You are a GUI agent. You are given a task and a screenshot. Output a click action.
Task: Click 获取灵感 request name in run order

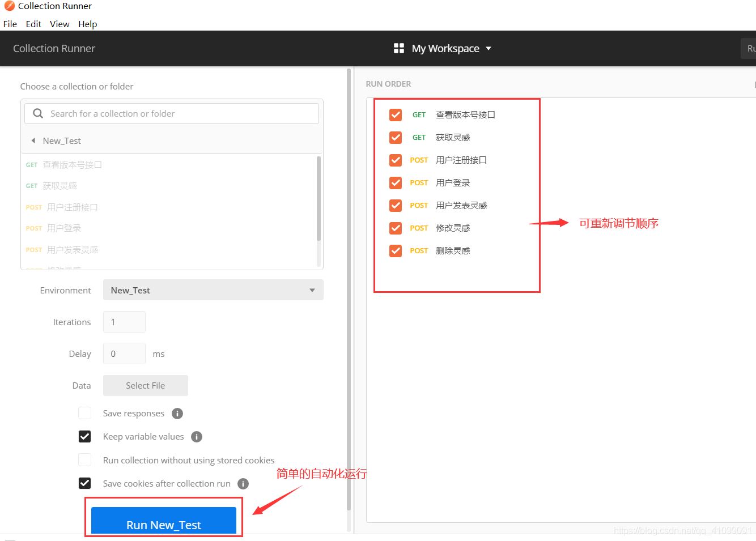pos(453,138)
